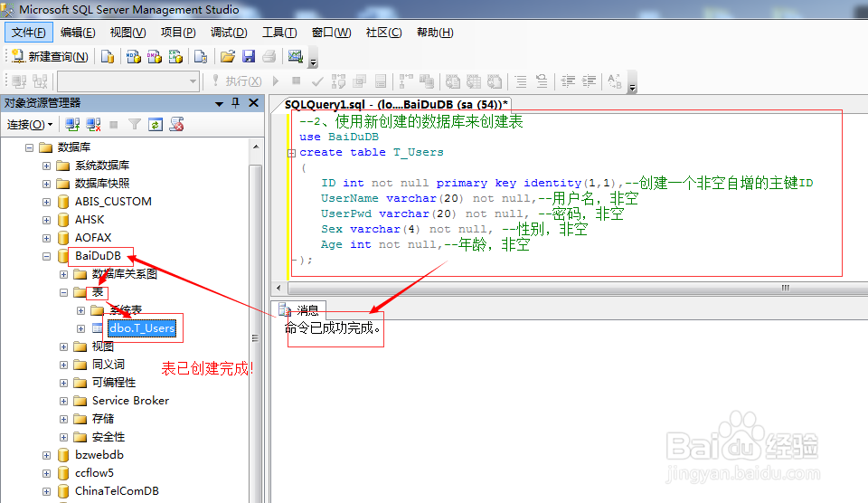The height and width of the screenshot is (503, 868).
Task: Open the View (视图) menu
Action: 127,33
